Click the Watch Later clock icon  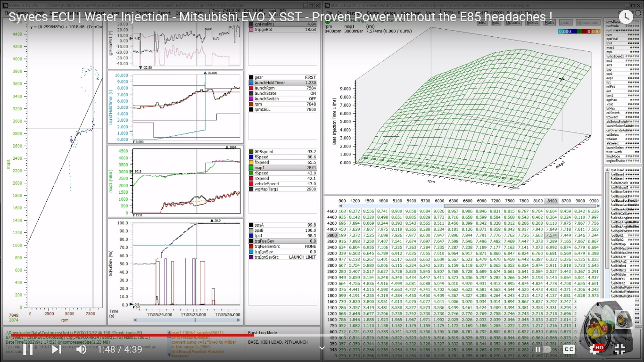626,17
